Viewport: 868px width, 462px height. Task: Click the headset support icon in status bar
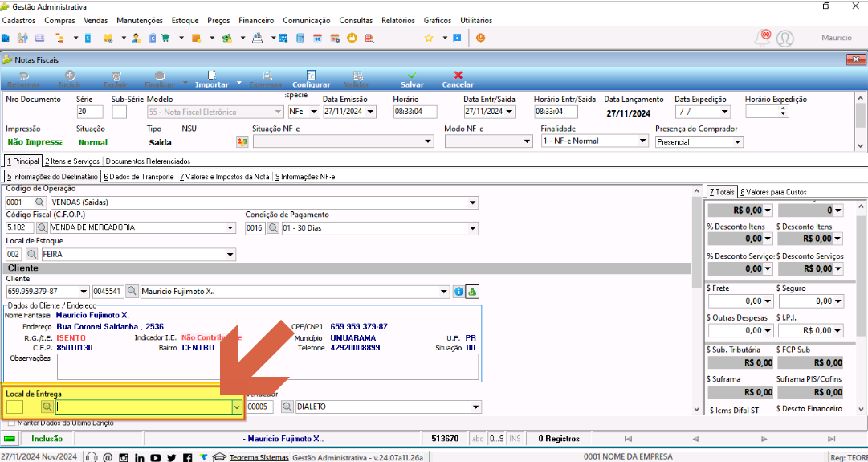[92, 457]
